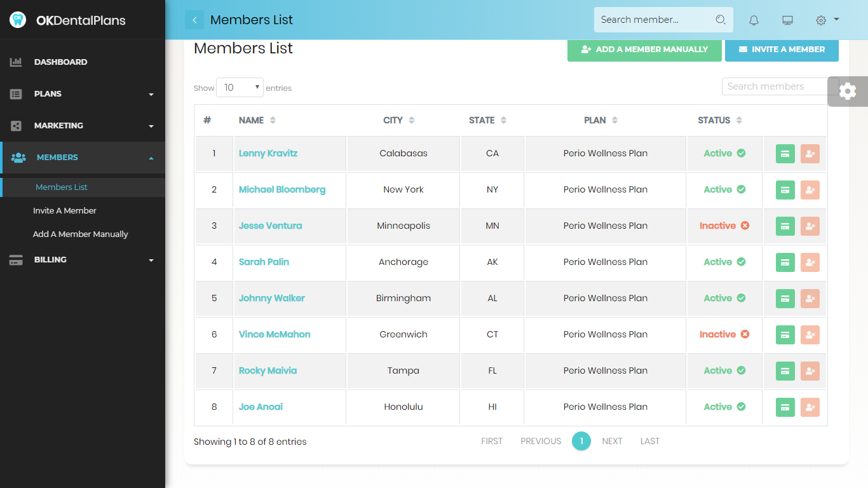Click the floating settings gear panel icon
Image resolution: width=868 pixels, height=488 pixels.
pyautogui.click(x=848, y=91)
